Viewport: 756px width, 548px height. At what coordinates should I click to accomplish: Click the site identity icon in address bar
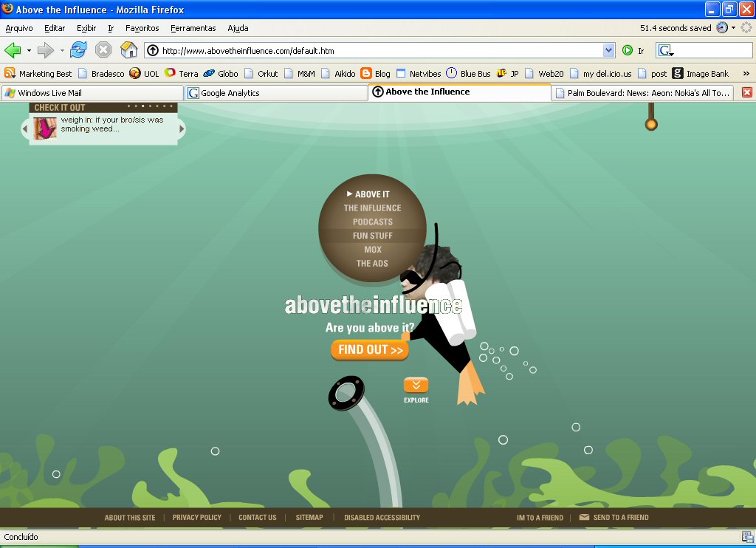(153, 50)
